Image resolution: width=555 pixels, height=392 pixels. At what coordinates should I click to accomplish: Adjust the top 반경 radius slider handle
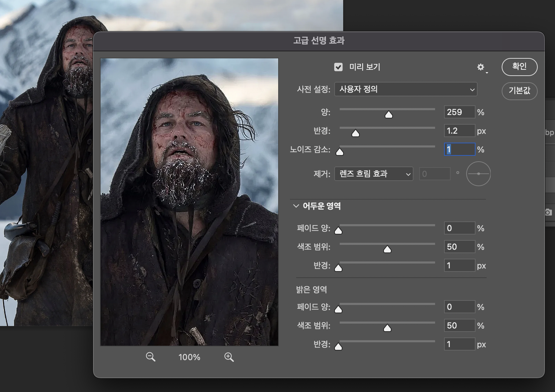[x=356, y=133]
